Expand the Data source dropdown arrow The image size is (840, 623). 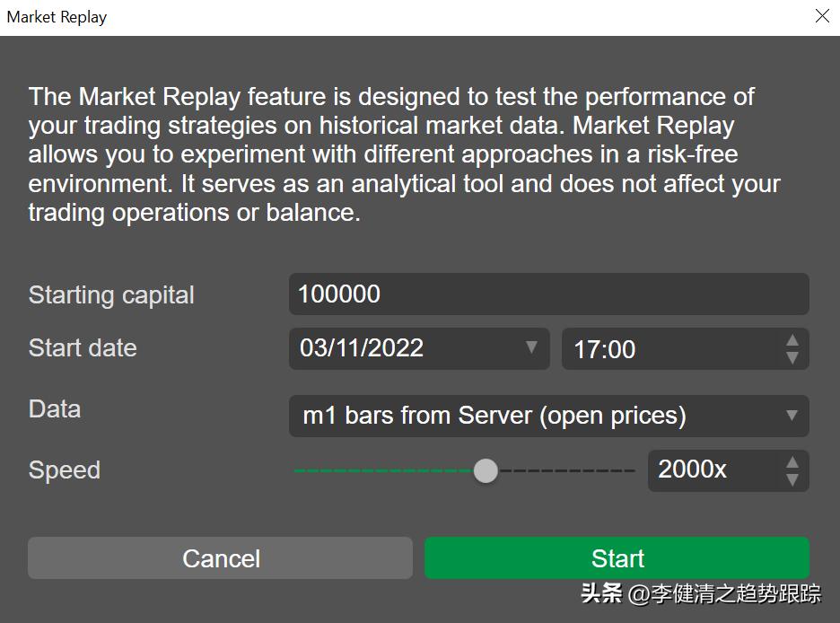click(792, 416)
